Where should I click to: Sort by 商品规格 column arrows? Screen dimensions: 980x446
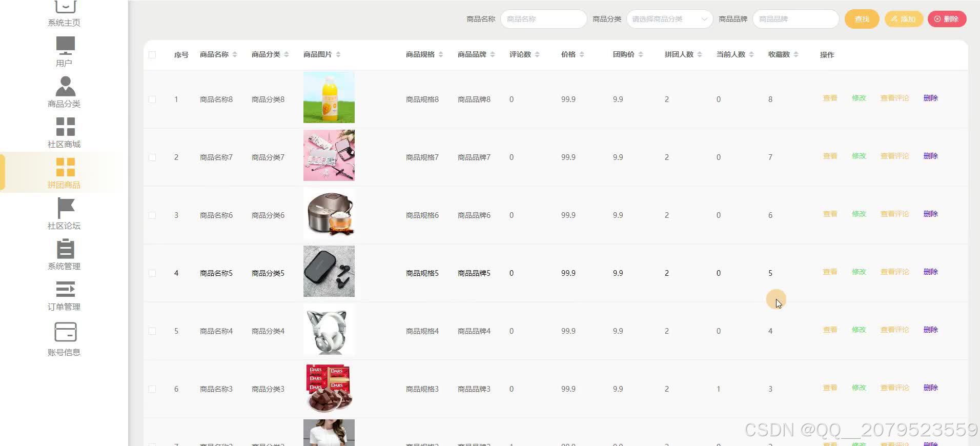coord(441,54)
